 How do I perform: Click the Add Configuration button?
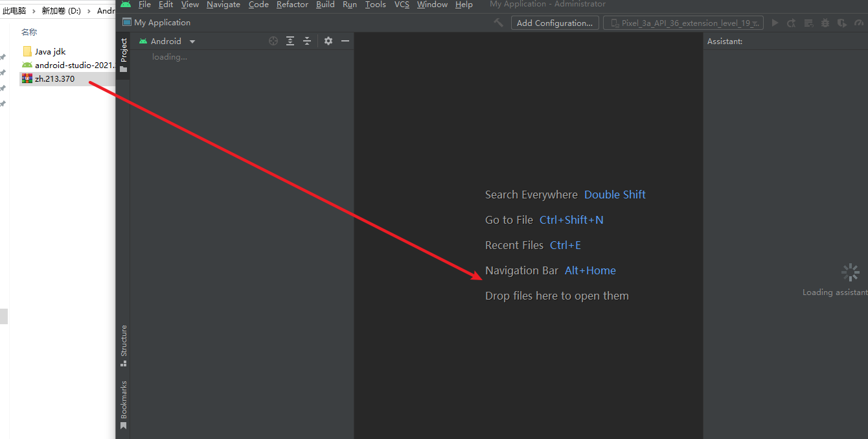[554, 23]
